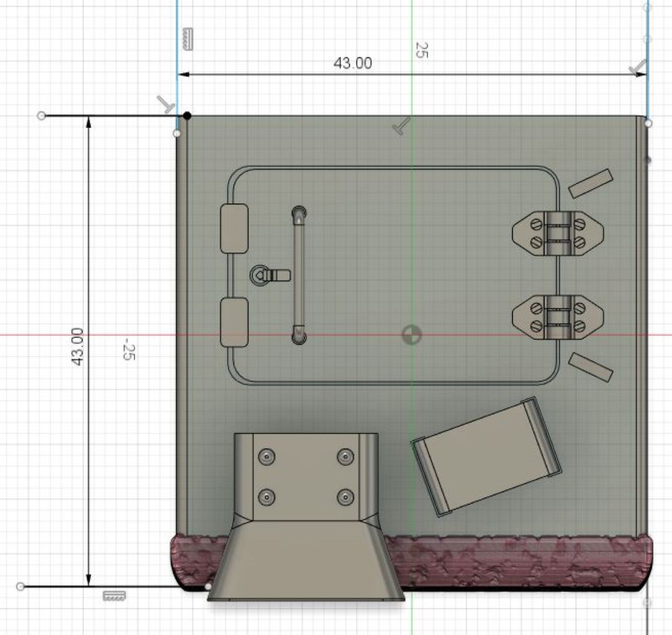The width and height of the screenshot is (672, 635).
Task: Click the bottom-left screw on chute bracket
Action: click(x=267, y=497)
